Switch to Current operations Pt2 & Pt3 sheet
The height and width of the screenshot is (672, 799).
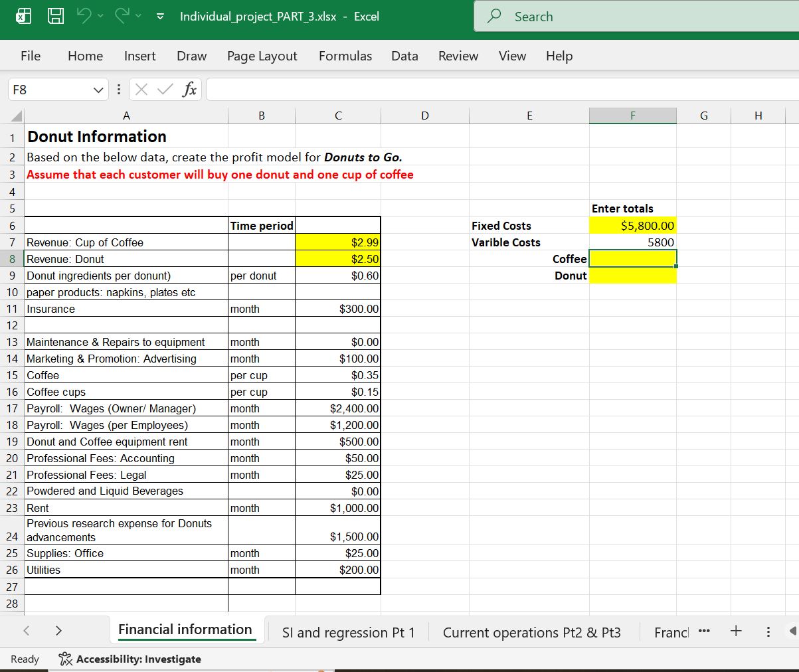click(x=531, y=633)
